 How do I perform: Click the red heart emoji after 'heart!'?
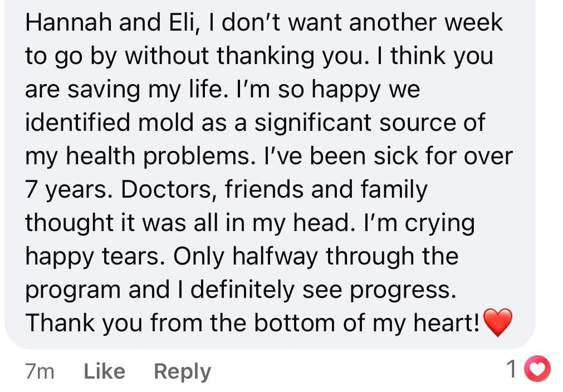coord(497,322)
